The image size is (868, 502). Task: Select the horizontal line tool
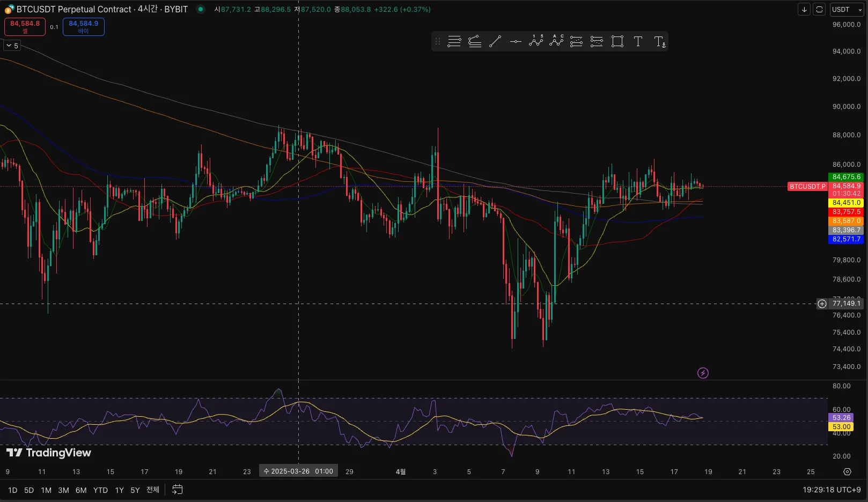pos(516,41)
